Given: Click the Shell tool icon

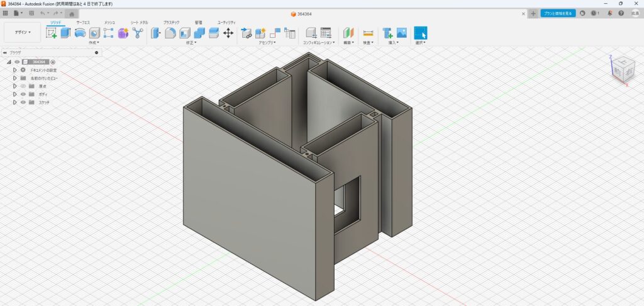Looking at the screenshot, I should click(184, 33).
